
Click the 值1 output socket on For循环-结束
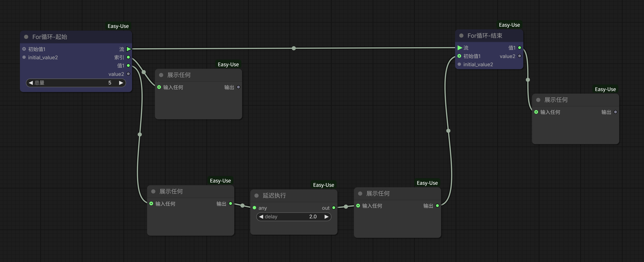pyautogui.click(x=520, y=48)
